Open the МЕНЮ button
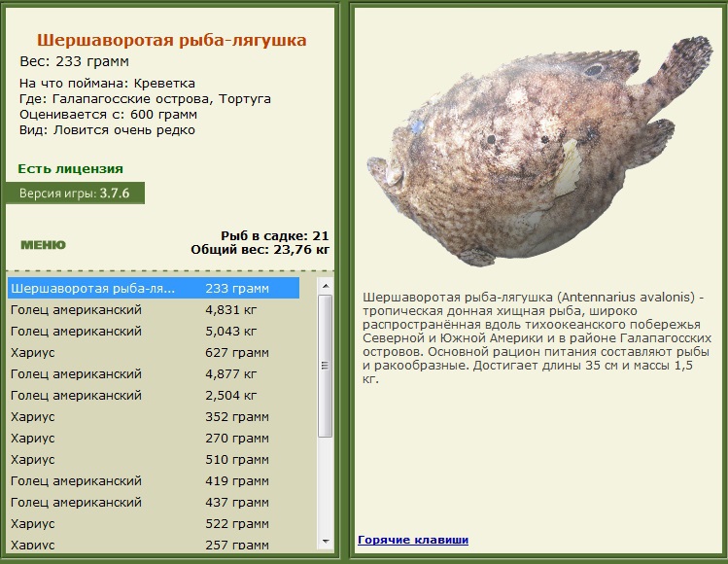Viewport: 728px width, 564px height. 43,245
